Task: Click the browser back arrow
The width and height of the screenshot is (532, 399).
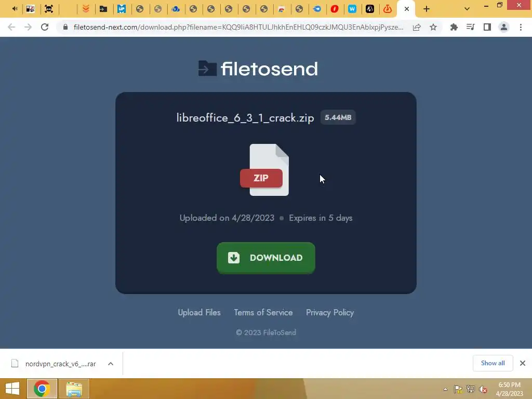Action: click(x=11, y=27)
